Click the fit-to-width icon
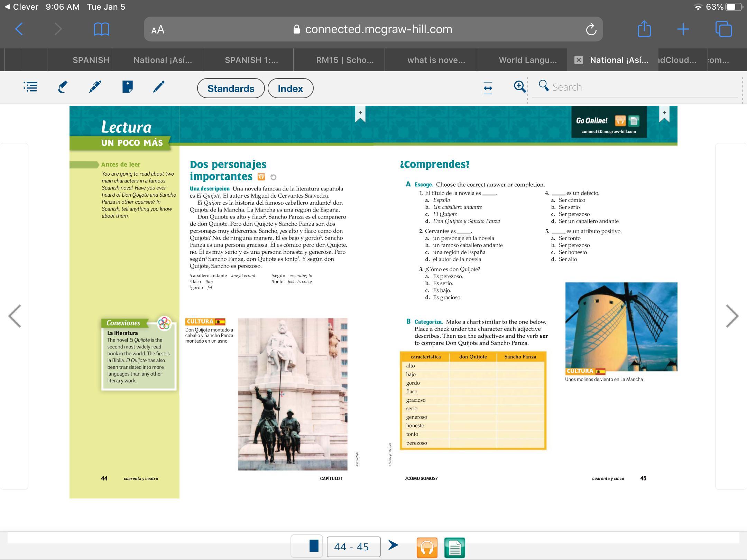 pos(488,88)
